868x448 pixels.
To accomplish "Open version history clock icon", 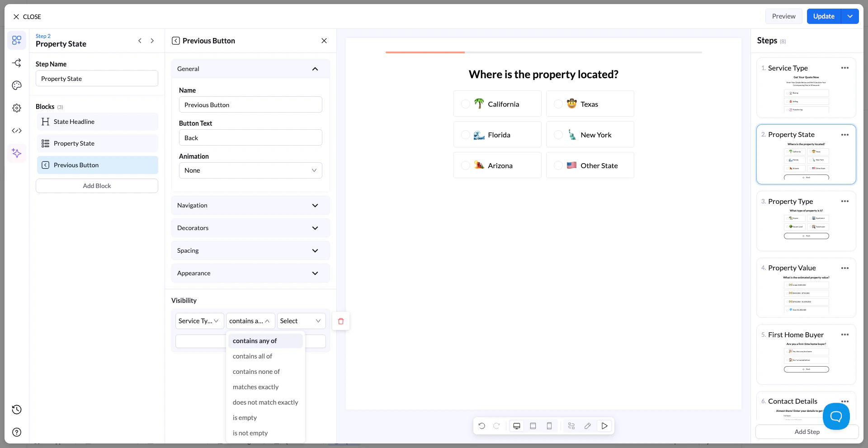I will coord(17,410).
